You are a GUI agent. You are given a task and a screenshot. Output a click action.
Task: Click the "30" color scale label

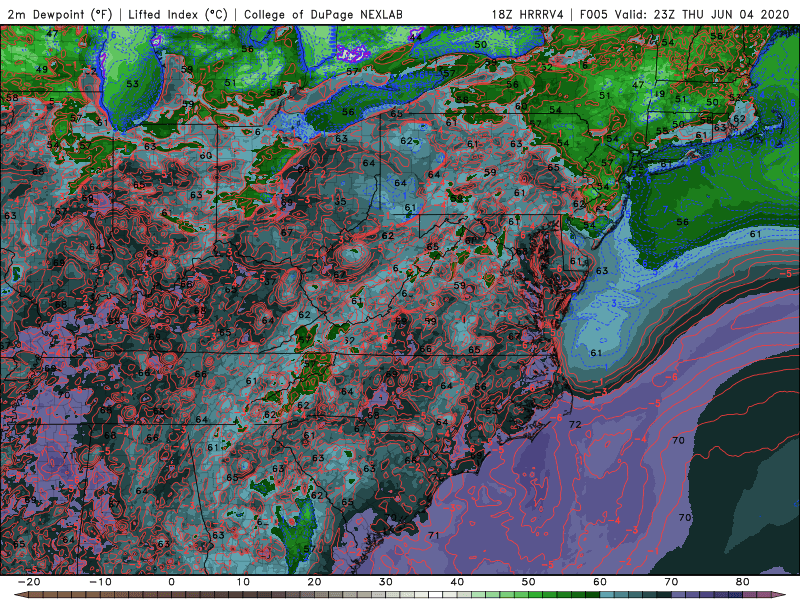point(386,582)
